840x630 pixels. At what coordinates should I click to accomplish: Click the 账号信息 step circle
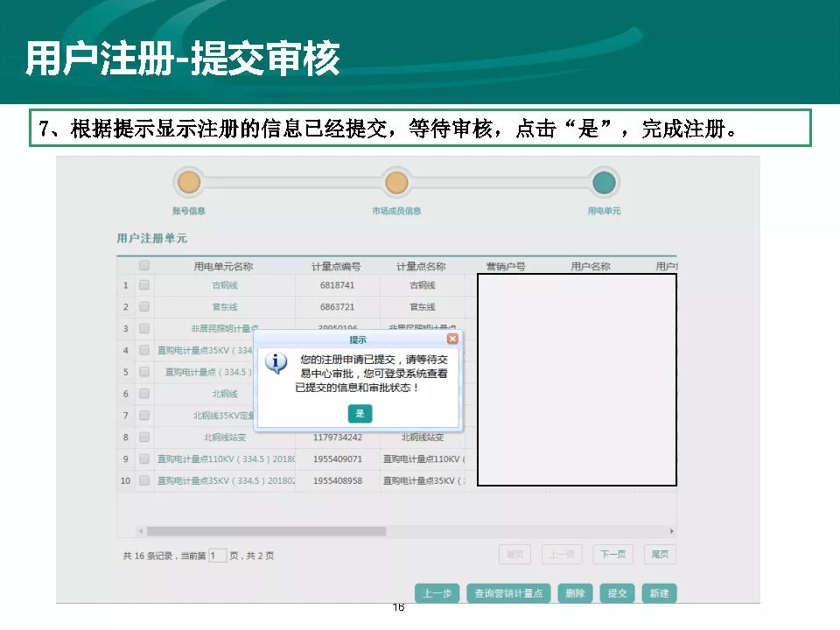189,183
